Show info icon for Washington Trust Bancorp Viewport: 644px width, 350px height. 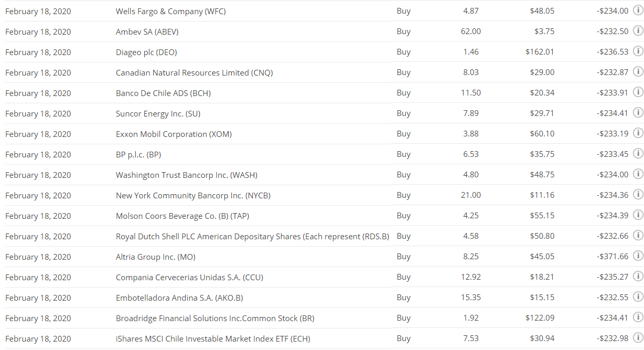tap(638, 174)
